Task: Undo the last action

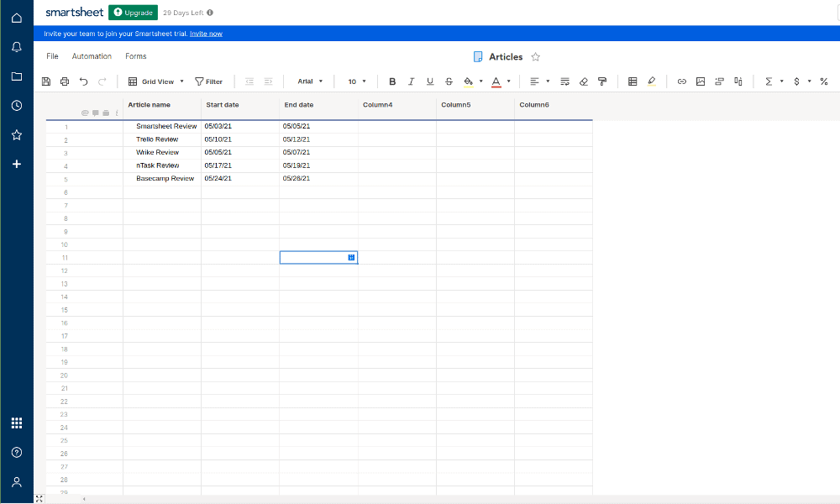Action: pyautogui.click(x=83, y=81)
